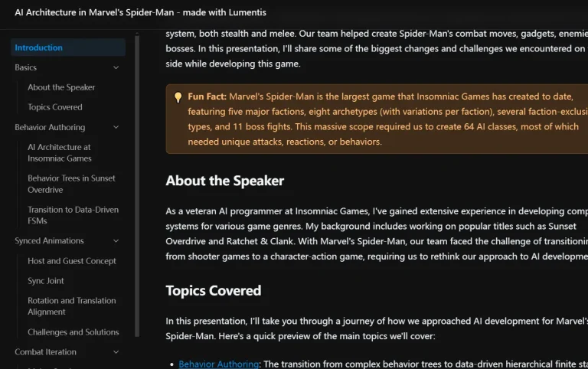This screenshot has height=369, width=588.
Task: Open Rotation and Translation Alignment entry
Action: pos(71,306)
